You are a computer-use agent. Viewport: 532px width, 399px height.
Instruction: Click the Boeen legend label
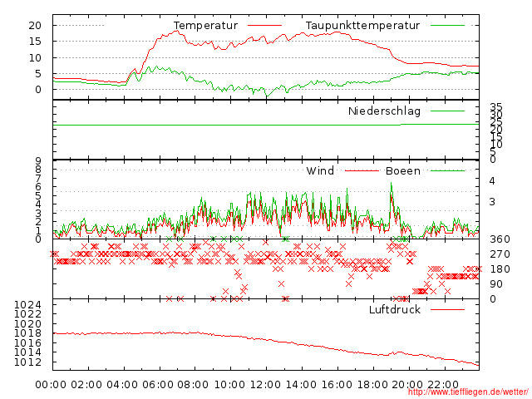pos(403,170)
